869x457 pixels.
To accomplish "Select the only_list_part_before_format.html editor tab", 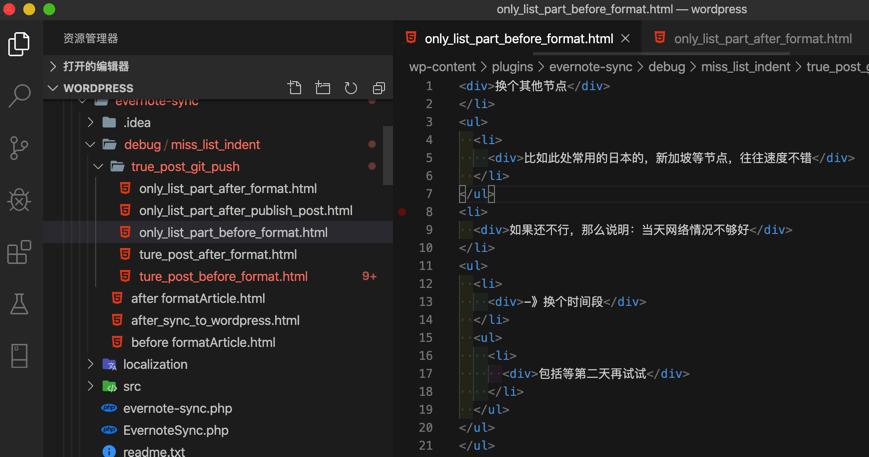I will point(518,39).
